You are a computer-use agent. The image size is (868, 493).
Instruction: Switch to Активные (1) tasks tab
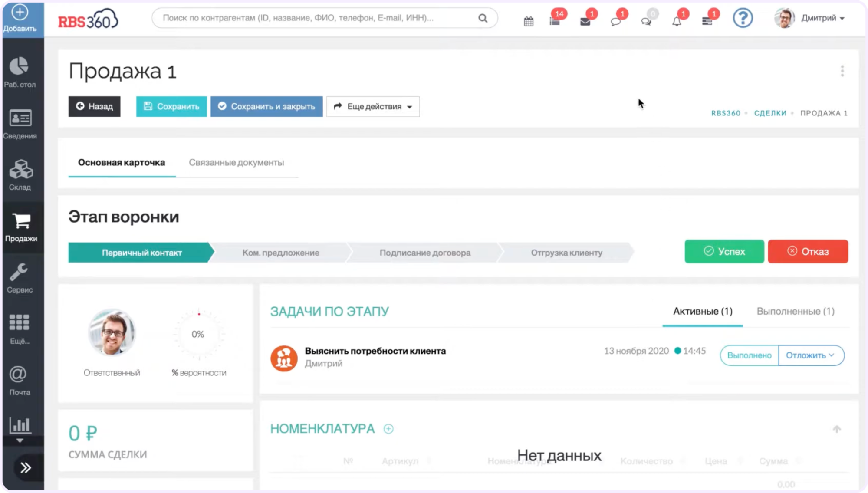702,312
